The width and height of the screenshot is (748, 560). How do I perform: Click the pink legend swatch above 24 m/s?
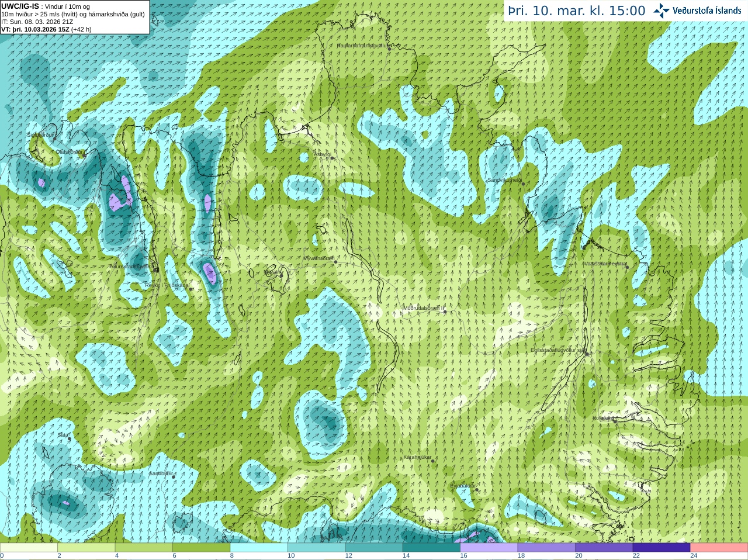719,548
